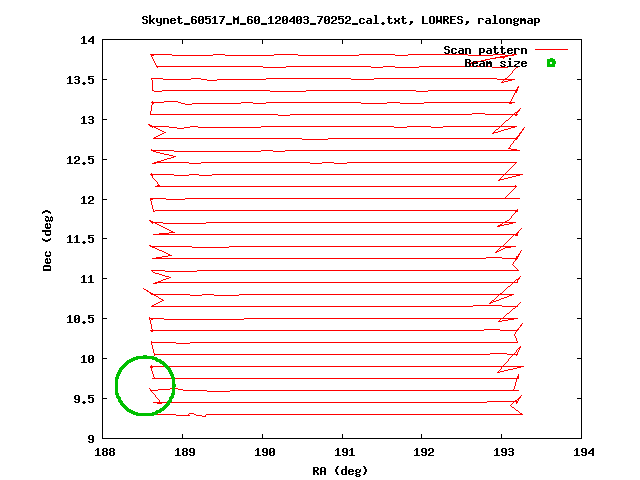The width and height of the screenshot is (640, 480).
Task: Click the Dec axis value 11.5
Action: point(80,239)
